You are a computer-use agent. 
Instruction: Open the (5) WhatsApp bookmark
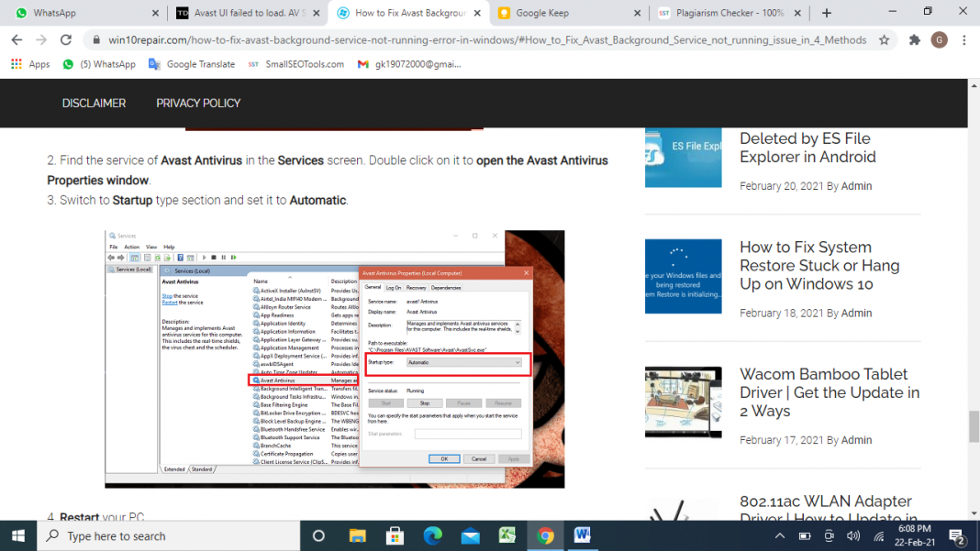[99, 64]
